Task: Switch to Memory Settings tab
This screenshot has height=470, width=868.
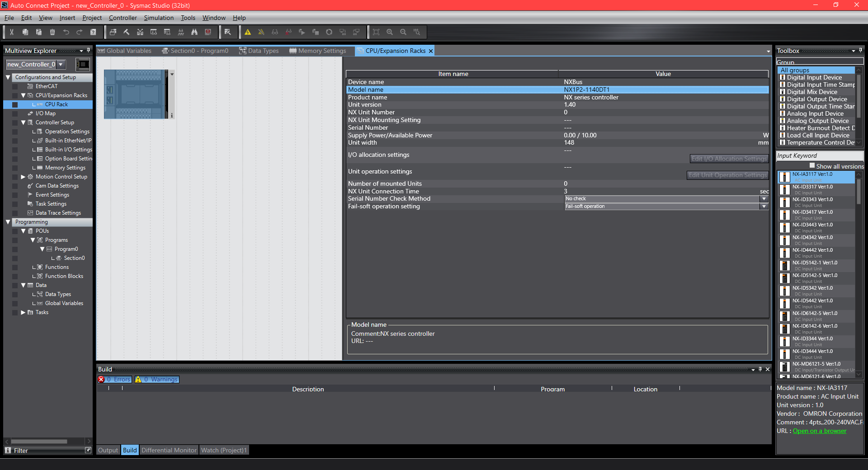Action: [x=318, y=51]
